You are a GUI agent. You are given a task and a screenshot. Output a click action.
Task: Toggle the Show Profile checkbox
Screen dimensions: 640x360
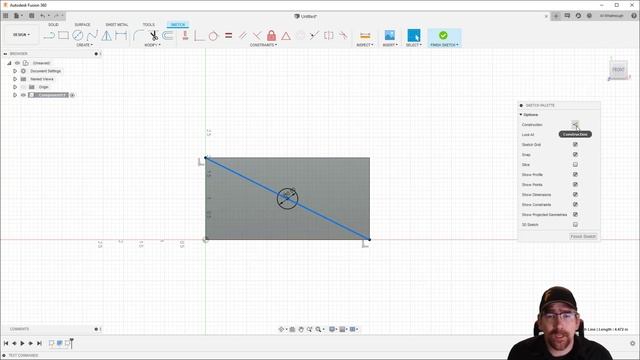coord(575,174)
